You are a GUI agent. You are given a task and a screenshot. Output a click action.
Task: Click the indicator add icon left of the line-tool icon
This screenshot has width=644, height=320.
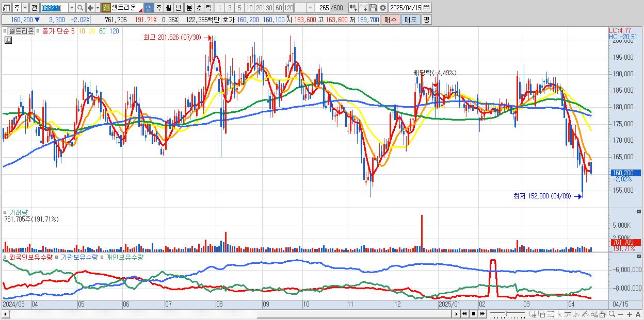(x=353, y=8)
